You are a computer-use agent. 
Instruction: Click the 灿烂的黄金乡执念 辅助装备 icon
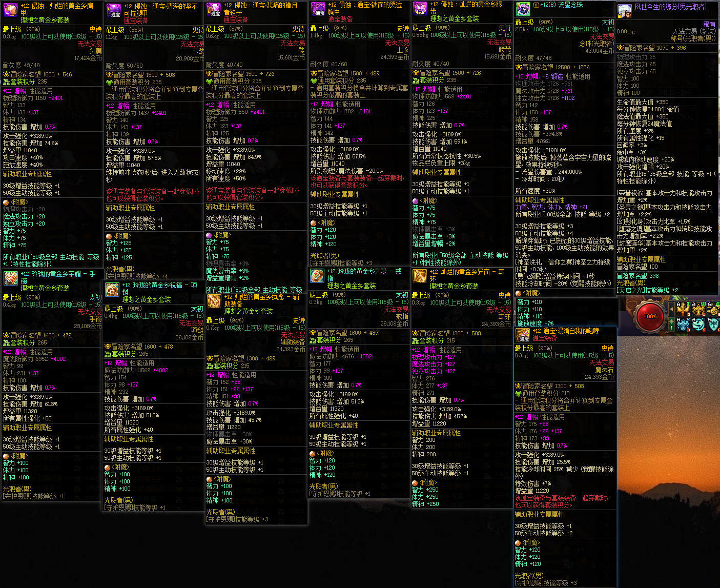coord(214,301)
